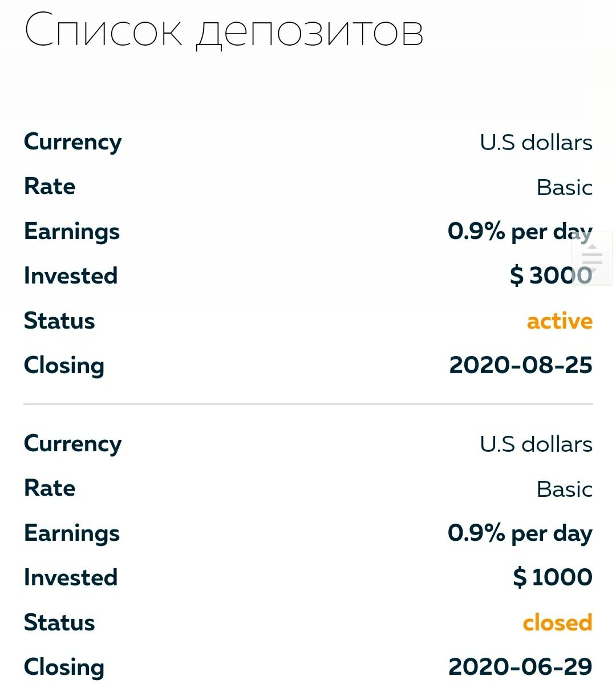Click the "Basic" rate of the second deposit
This screenshot has width=616, height=700.
(x=564, y=489)
